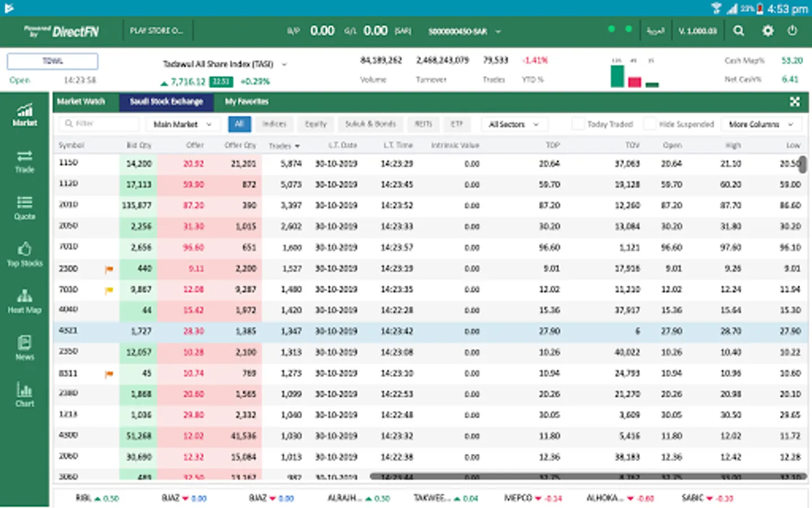Open the Market section in sidebar
This screenshot has width=812, height=508.
coord(25,115)
